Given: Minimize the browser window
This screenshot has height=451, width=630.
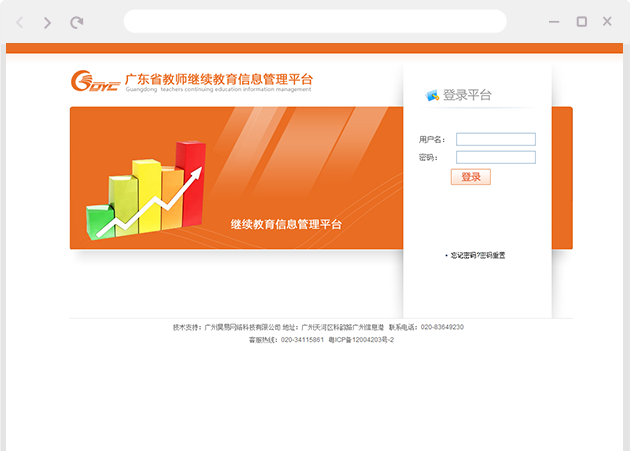Looking at the screenshot, I should pos(555,22).
